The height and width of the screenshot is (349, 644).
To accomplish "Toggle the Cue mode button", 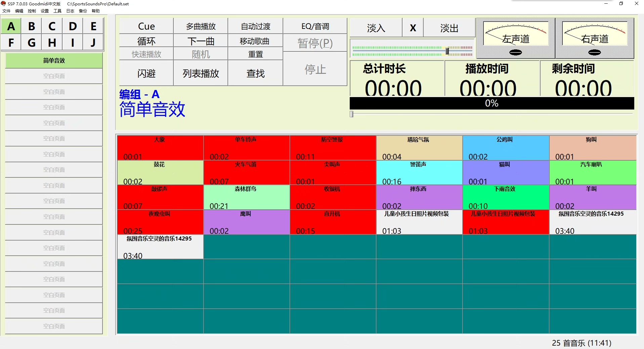I will point(146,26).
